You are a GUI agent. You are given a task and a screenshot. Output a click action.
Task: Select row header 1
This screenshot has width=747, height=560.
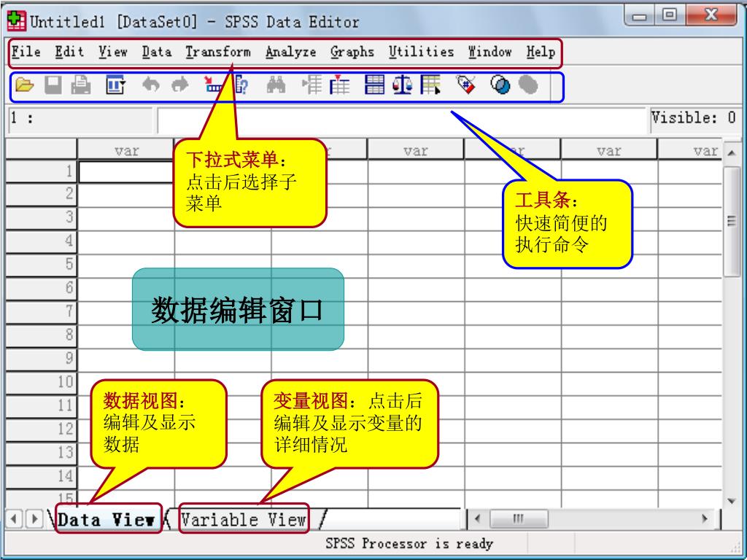point(42,171)
